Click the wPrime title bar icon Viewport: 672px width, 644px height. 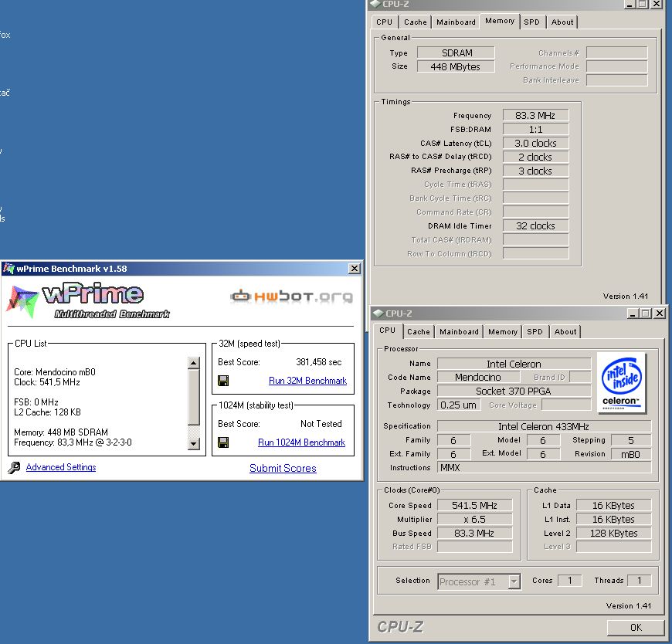(x=8, y=269)
